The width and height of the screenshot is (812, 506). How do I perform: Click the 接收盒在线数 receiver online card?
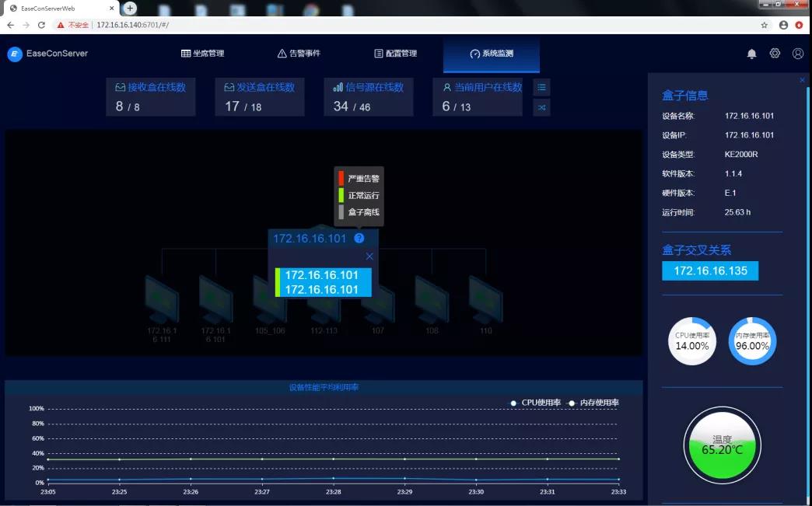click(150, 97)
